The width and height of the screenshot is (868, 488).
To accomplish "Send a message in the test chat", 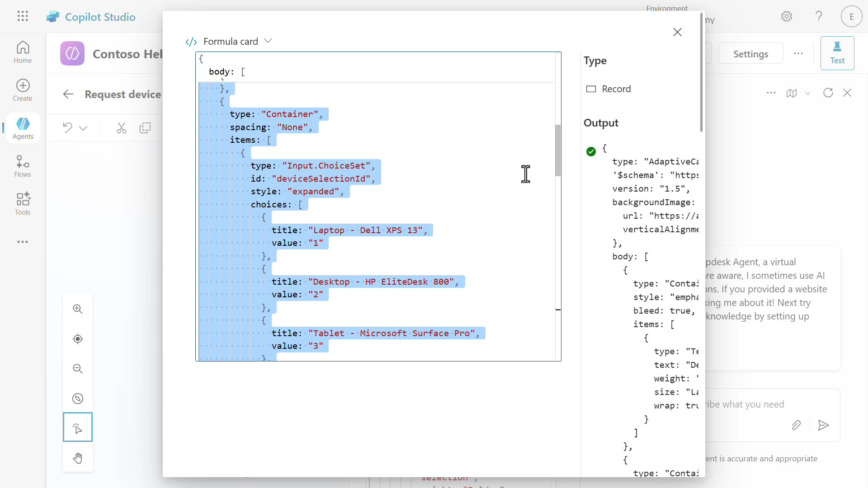I will (x=823, y=425).
